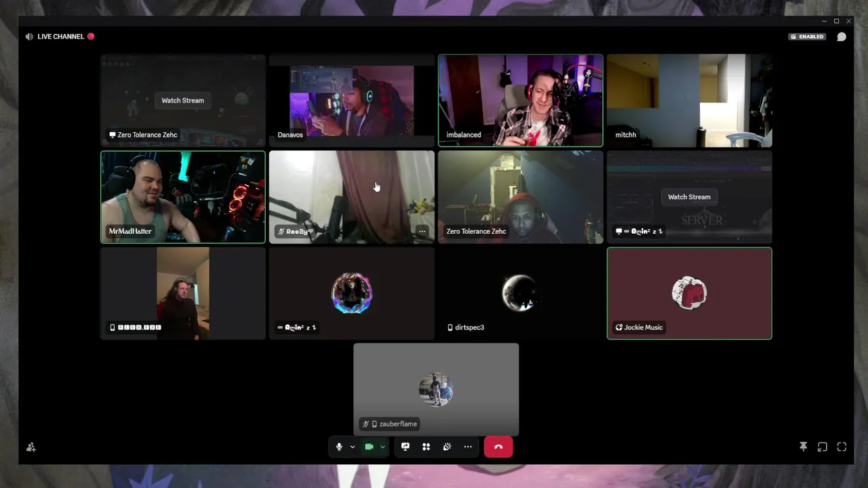Click the LIVE CHANNEL title
Viewport: 868px width, 488px height.
[x=61, y=37]
